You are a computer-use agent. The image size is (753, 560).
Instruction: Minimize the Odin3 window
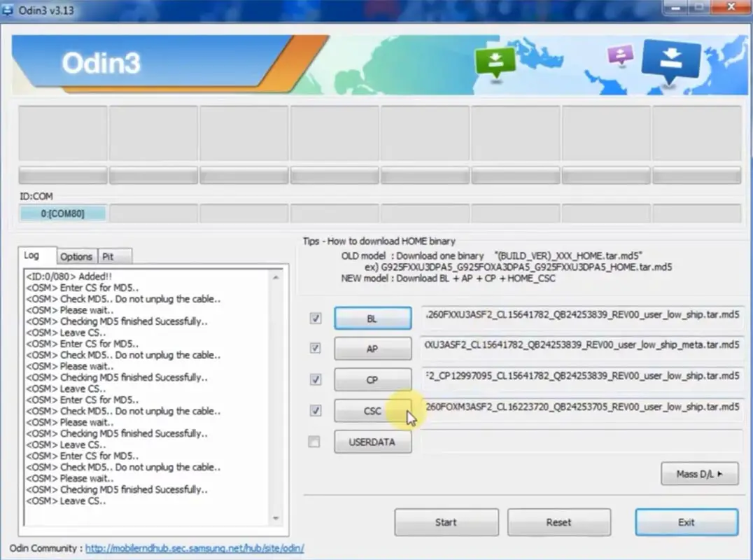coord(677,7)
